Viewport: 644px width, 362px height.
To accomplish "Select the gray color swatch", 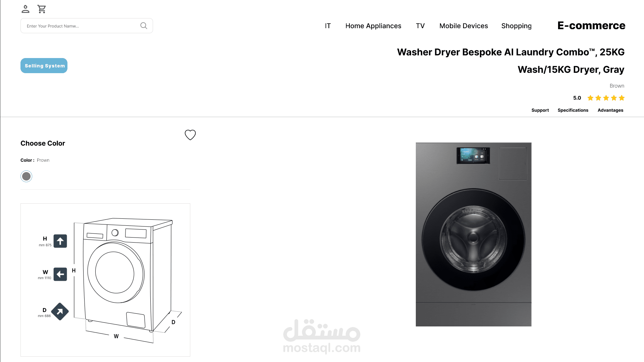I will 26,176.
